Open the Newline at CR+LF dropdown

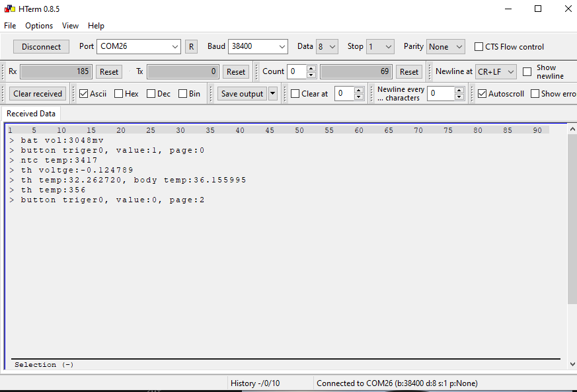[x=496, y=72]
